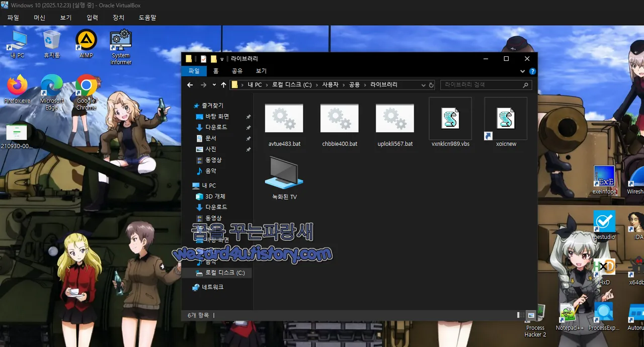Expand the Explorer ribbon chevron
The image size is (644, 347).
(x=523, y=71)
